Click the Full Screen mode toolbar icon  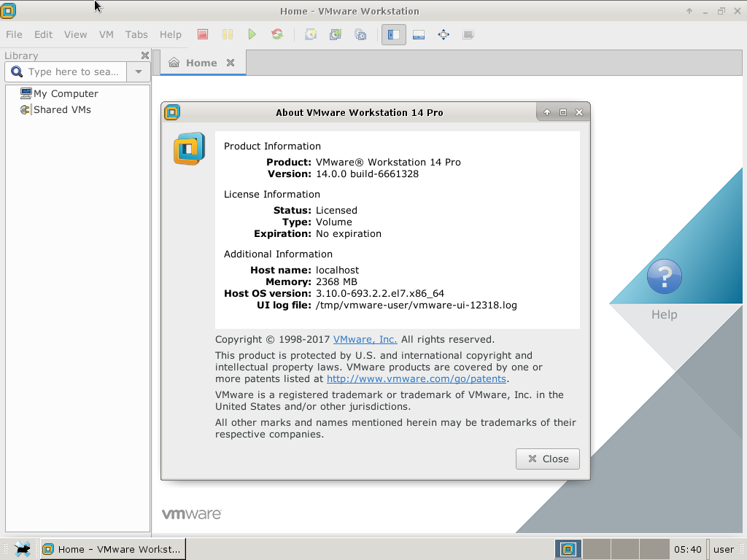[x=444, y=34]
